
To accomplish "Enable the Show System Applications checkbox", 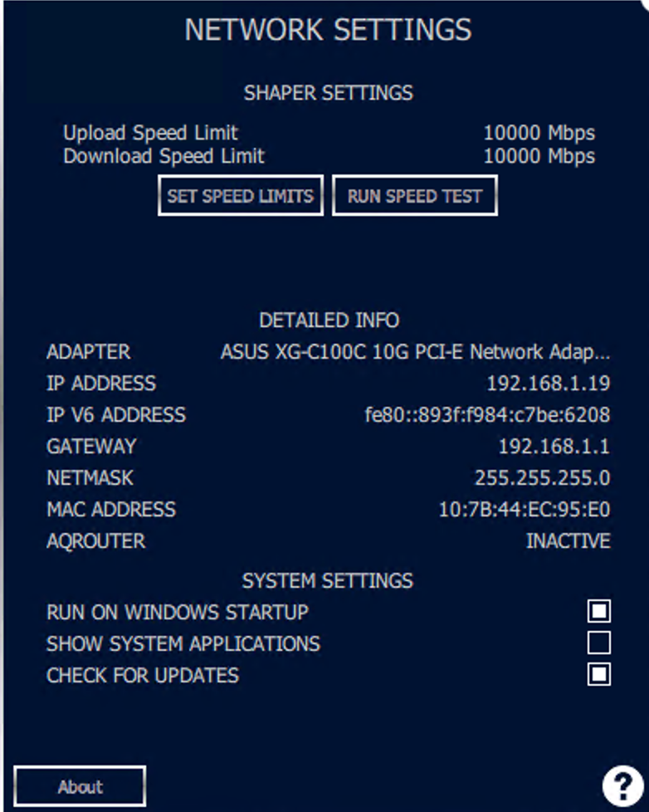I will click(x=598, y=643).
